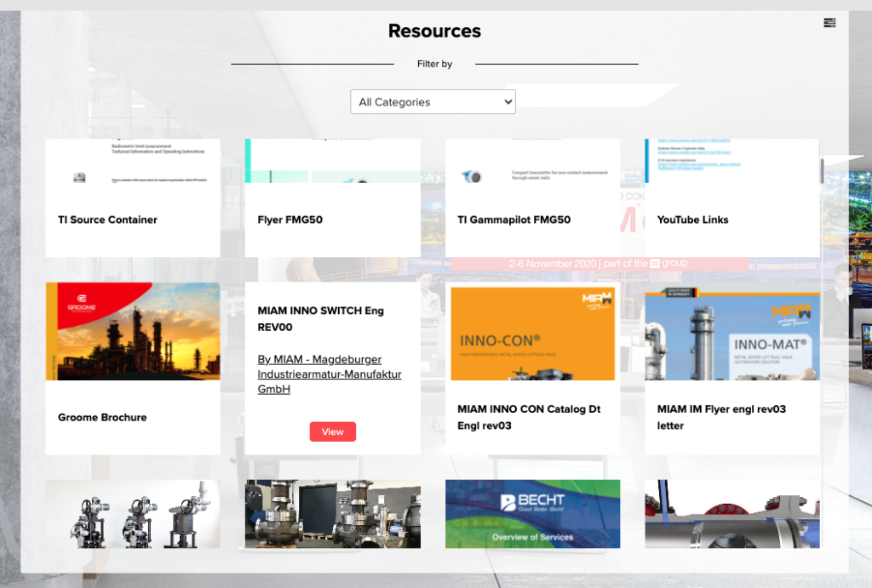Open the Flyer FMG50 thumbnail preview
This screenshot has width=872, height=588.
[333, 161]
